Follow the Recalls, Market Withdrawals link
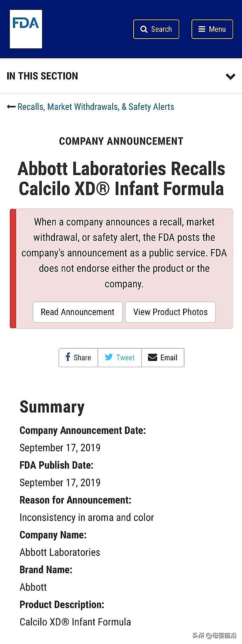242x644 pixels. coord(96,106)
